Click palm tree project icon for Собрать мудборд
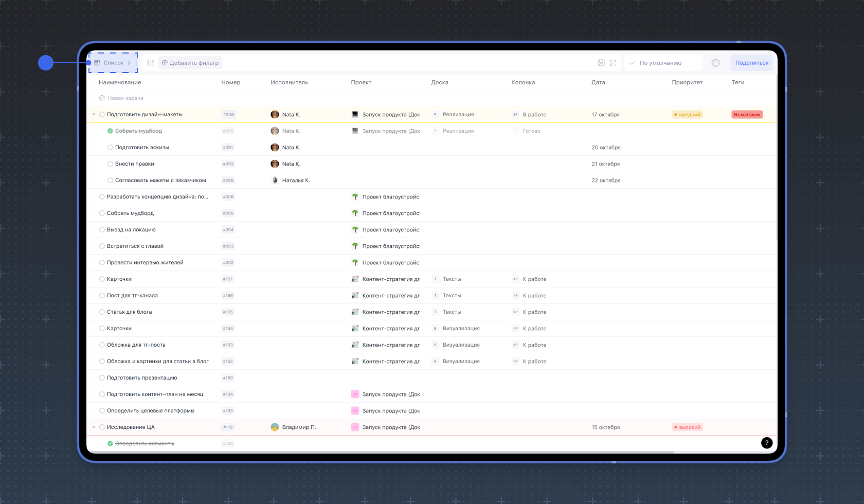This screenshot has height=504, width=864. [355, 213]
